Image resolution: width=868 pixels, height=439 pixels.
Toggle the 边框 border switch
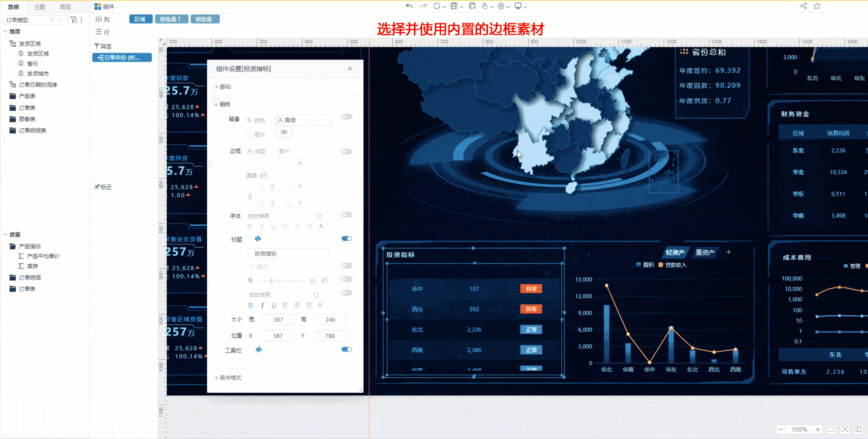[347, 151]
